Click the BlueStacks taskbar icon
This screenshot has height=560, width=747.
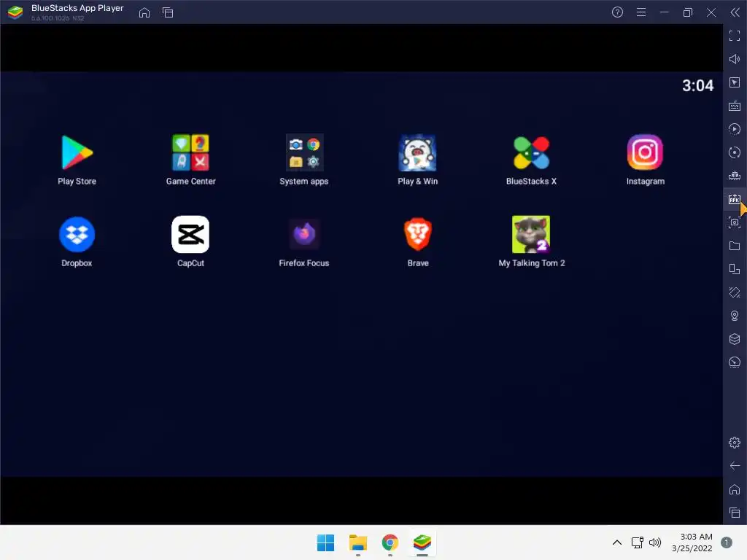pos(422,542)
